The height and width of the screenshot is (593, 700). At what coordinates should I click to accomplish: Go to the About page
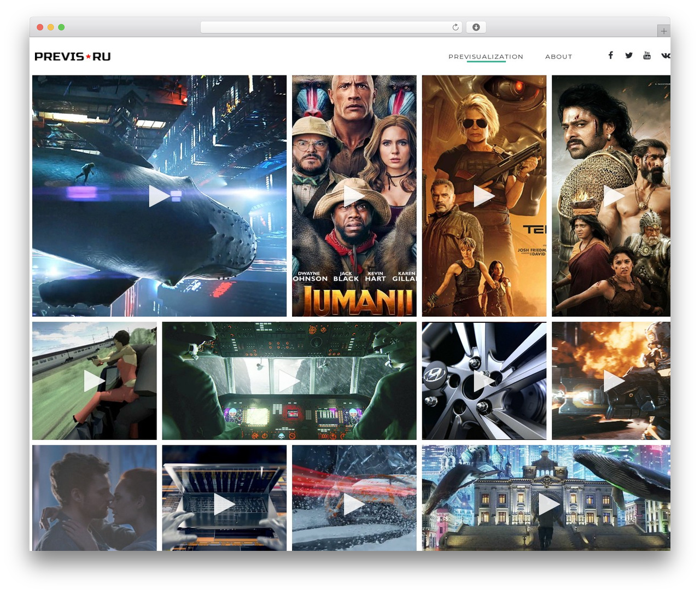point(558,56)
